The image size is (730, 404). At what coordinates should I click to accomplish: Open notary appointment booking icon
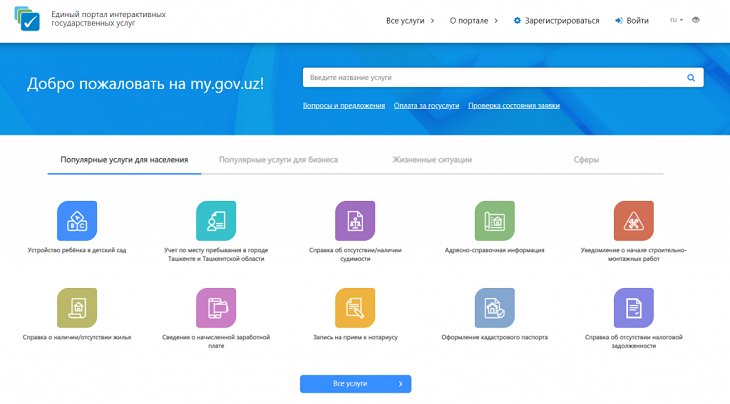tap(355, 308)
